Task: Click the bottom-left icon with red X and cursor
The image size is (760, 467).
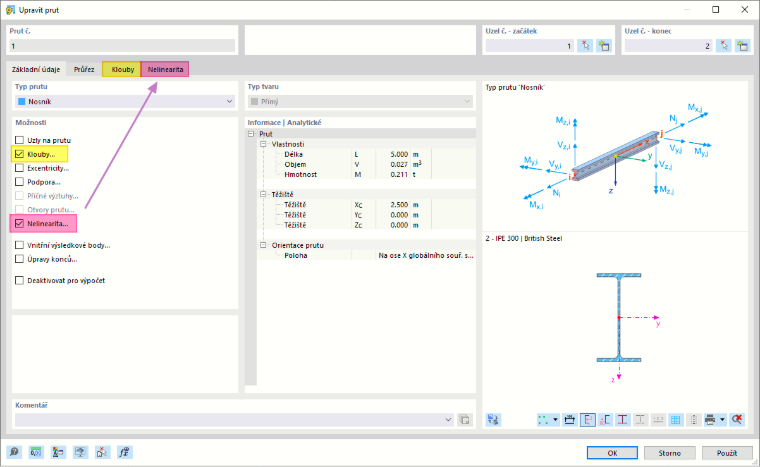Action: [102, 452]
